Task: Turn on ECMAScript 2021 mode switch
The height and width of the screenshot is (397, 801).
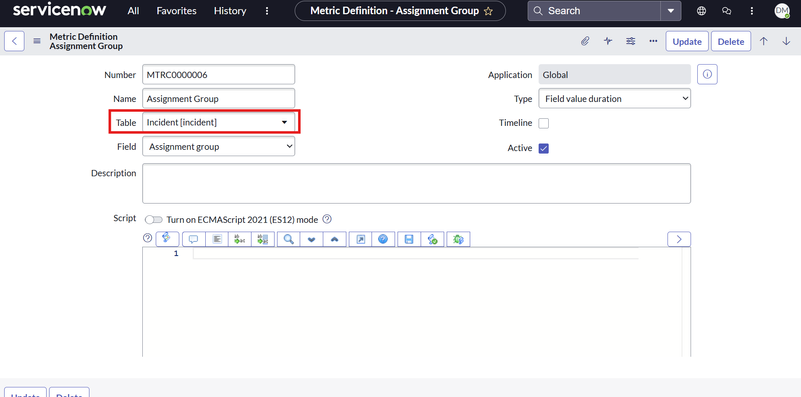Action: pyautogui.click(x=154, y=219)
